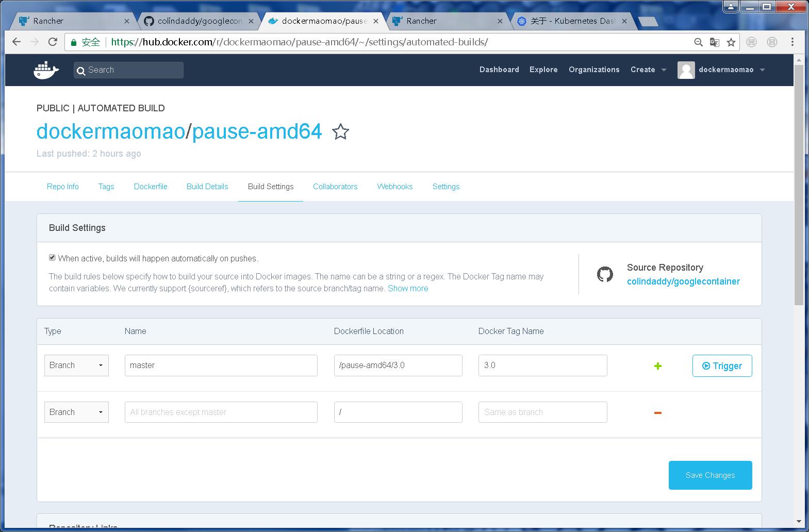Open the Dockerfile tab

coord(151,187)
